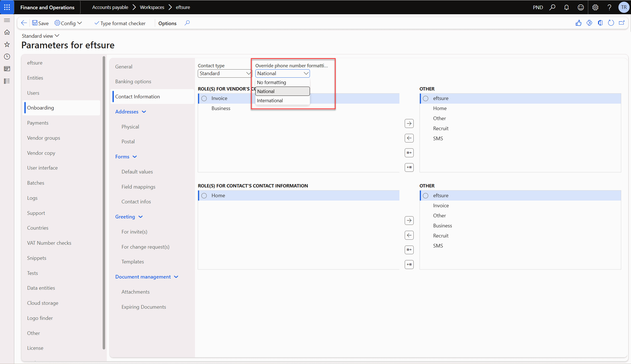Open the Finance and Operations home link

point(47,7)
